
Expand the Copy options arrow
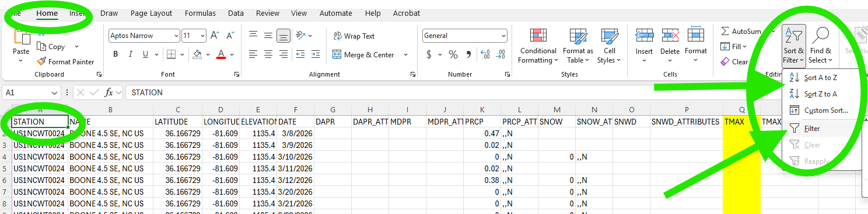pos(76,47)
